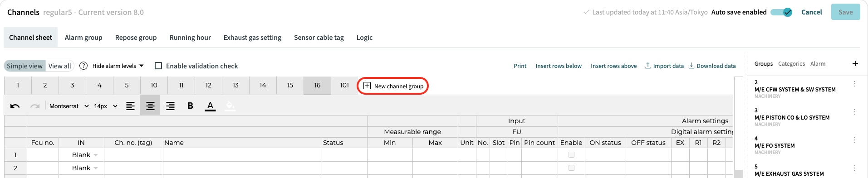The image size is (868, 178).
Task: Show the Alarm list in side panel
Action: click(818, 64)
